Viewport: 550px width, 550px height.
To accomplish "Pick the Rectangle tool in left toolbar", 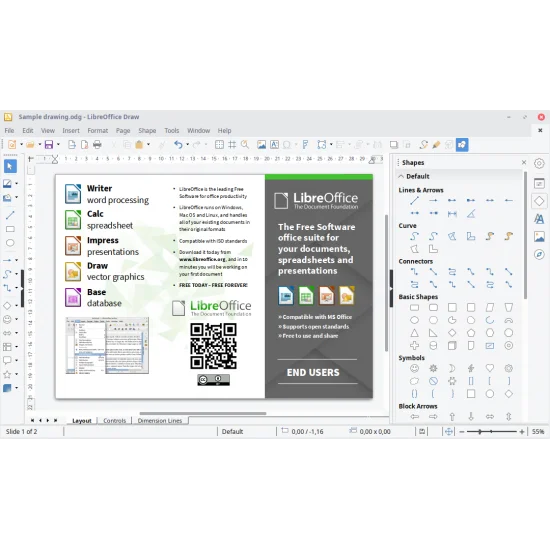I will pos(10,229).
